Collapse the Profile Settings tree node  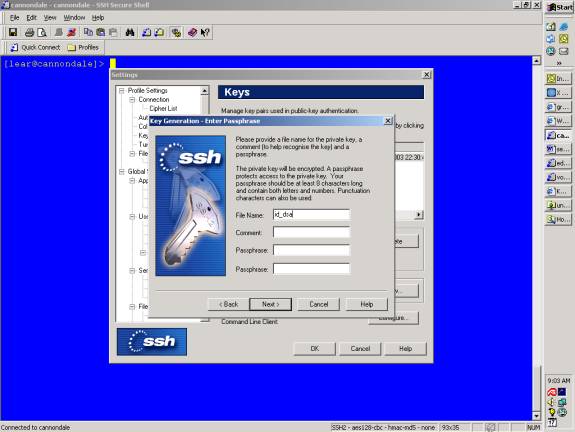point(121,91)
